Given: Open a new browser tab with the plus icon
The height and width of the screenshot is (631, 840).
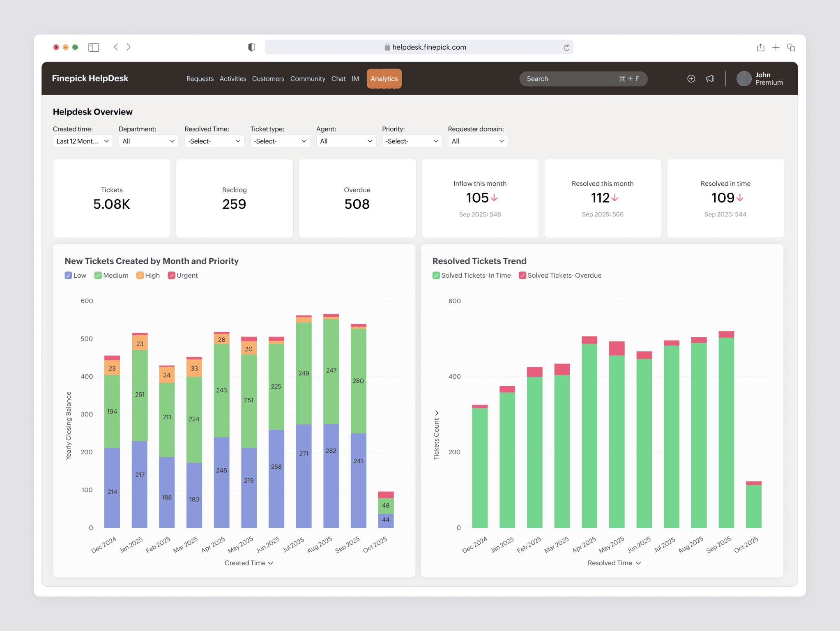Looking at the screenshot, I should click(x=776, y=47).
